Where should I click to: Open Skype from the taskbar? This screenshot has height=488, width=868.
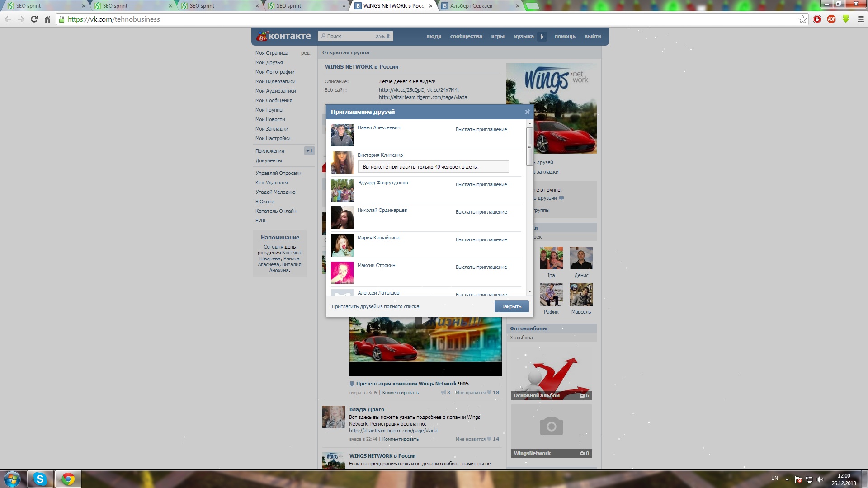[40, 479]
